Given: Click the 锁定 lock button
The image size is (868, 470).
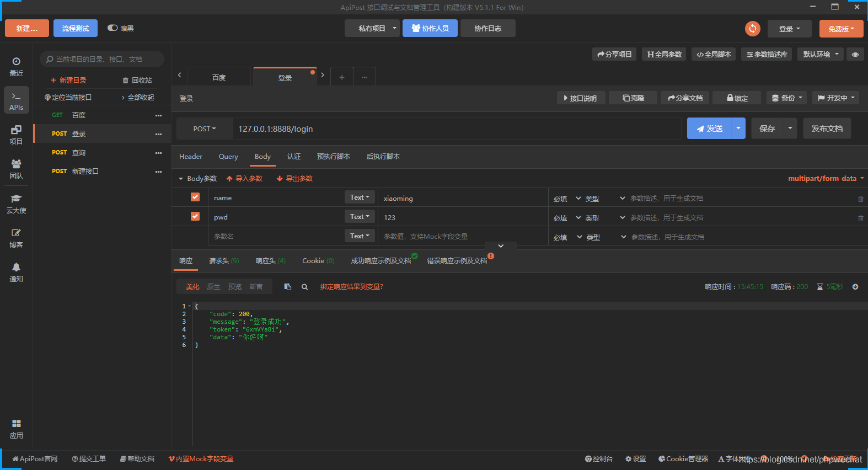Looking at the screenshot, I should (737, 98).
